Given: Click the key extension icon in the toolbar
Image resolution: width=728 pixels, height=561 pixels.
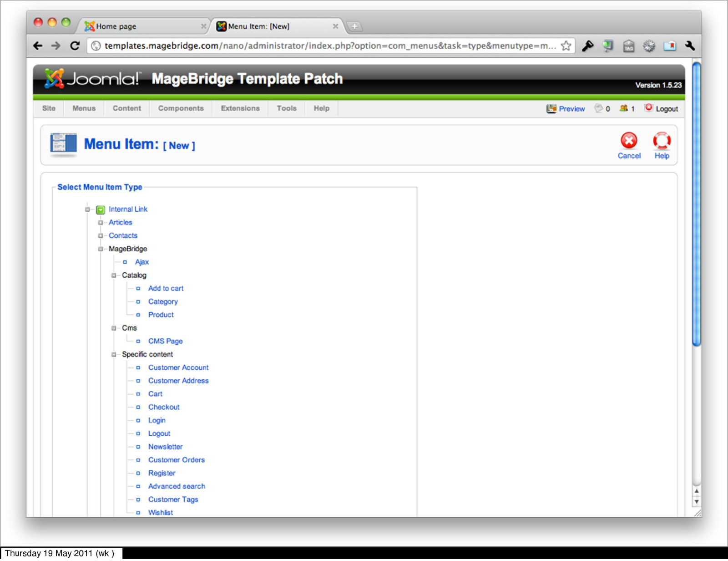Looking at the screenshot, I should tap(587, 46).
